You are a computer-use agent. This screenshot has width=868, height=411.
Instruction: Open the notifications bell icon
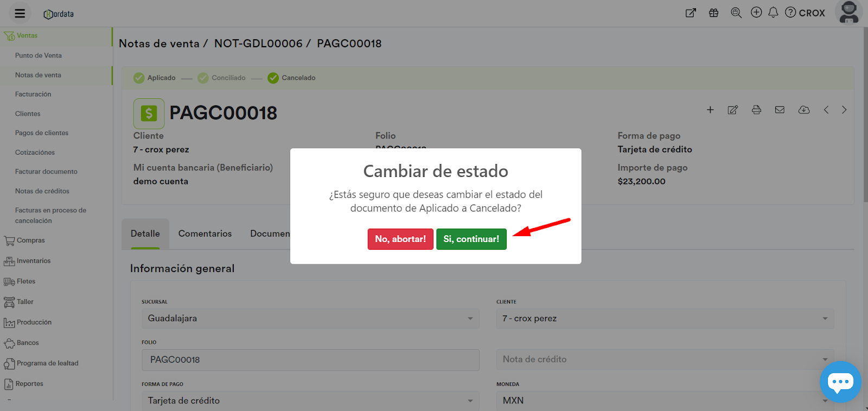coord(773,12)
